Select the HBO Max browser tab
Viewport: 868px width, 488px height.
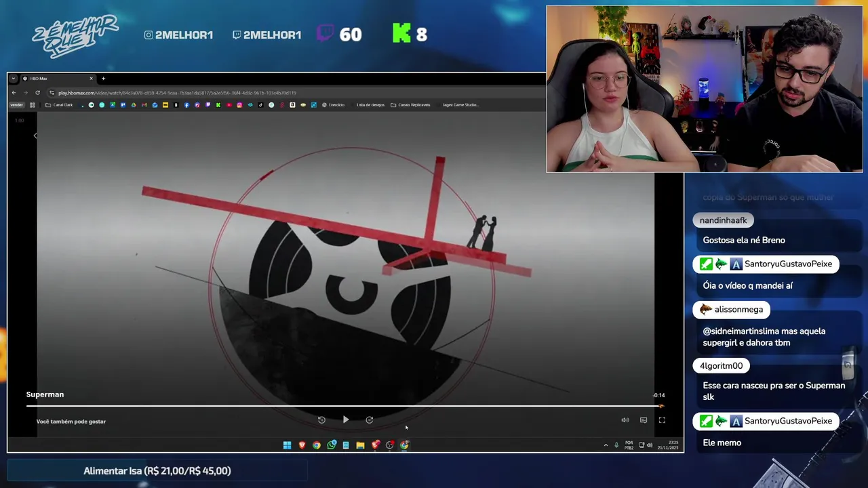click(x=58, y=79)
